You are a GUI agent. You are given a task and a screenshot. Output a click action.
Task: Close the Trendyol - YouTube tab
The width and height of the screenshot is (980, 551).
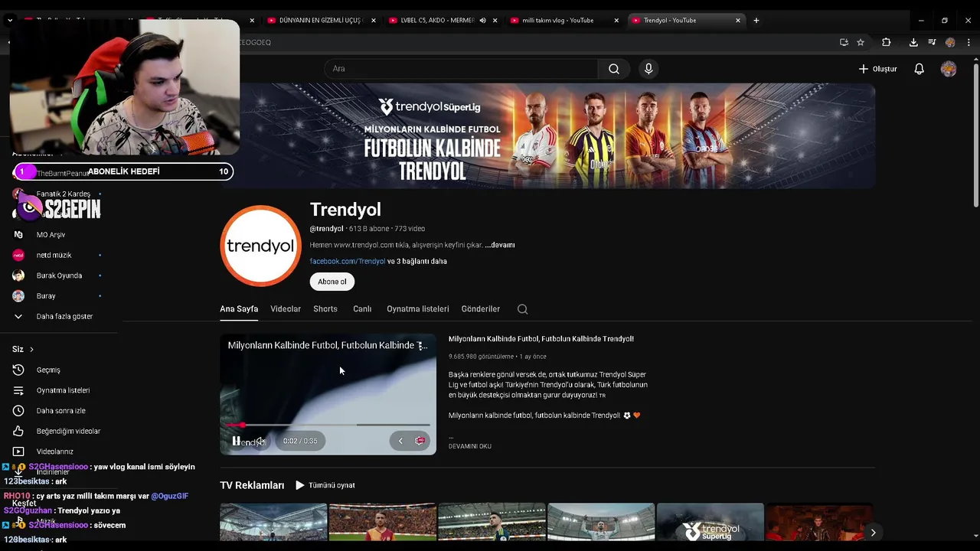738,21
